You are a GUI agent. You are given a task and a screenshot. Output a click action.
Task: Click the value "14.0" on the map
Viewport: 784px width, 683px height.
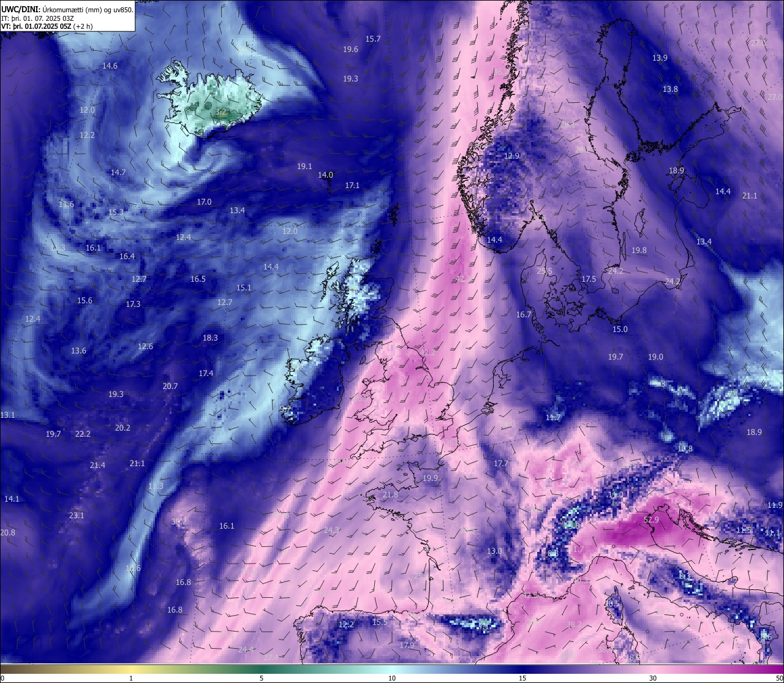point(325,175)
